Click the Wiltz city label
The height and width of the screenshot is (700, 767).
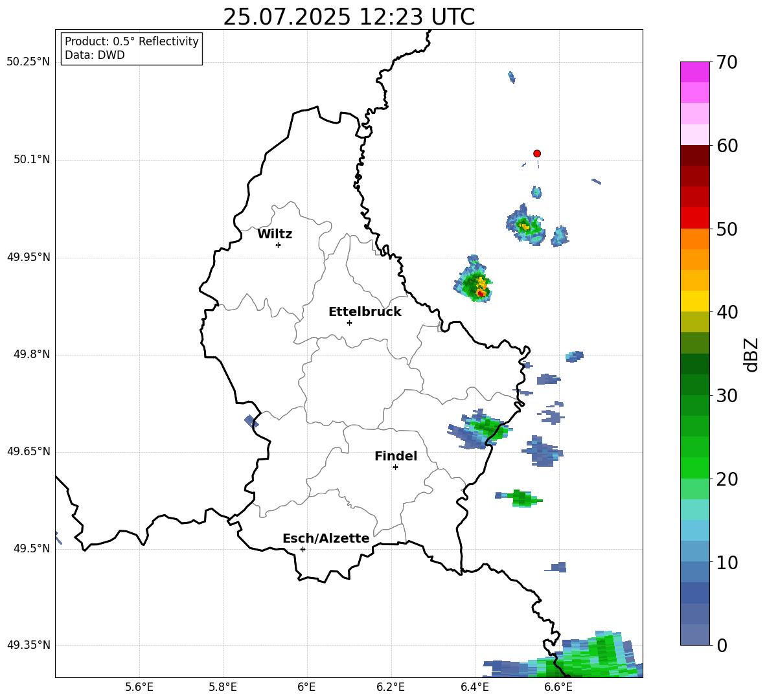275,234
